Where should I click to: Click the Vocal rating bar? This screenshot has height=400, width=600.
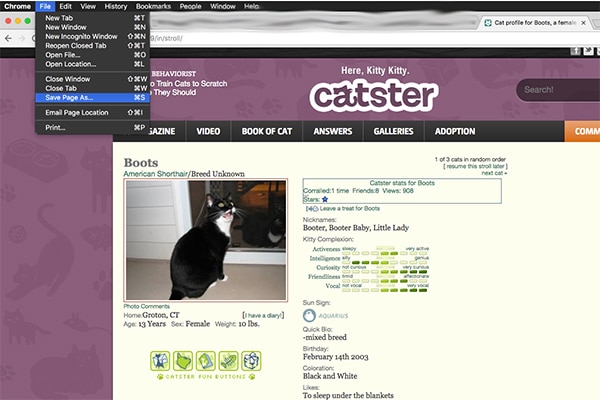click(x=385, y=290)
